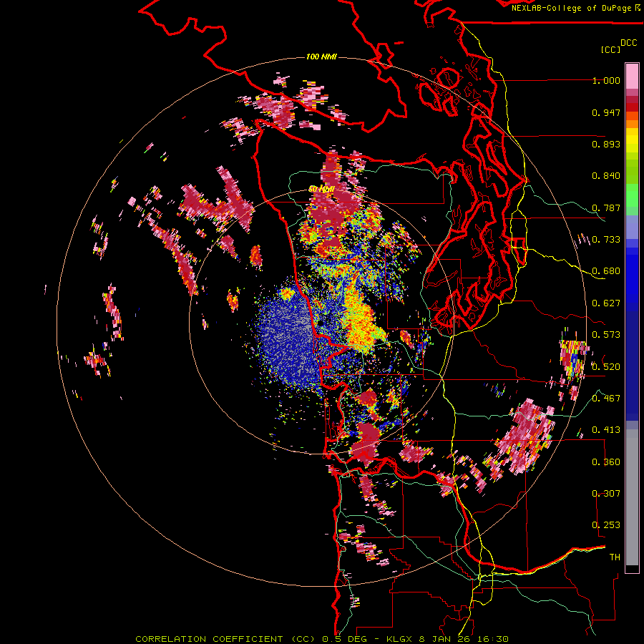
Task: Click the 8 JAN 26 date
Action: click(446, 639)
